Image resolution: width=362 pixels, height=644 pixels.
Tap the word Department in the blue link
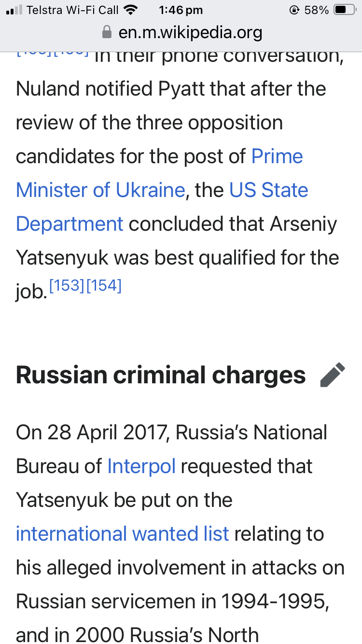pyautogui.click(x=70, y=224)
